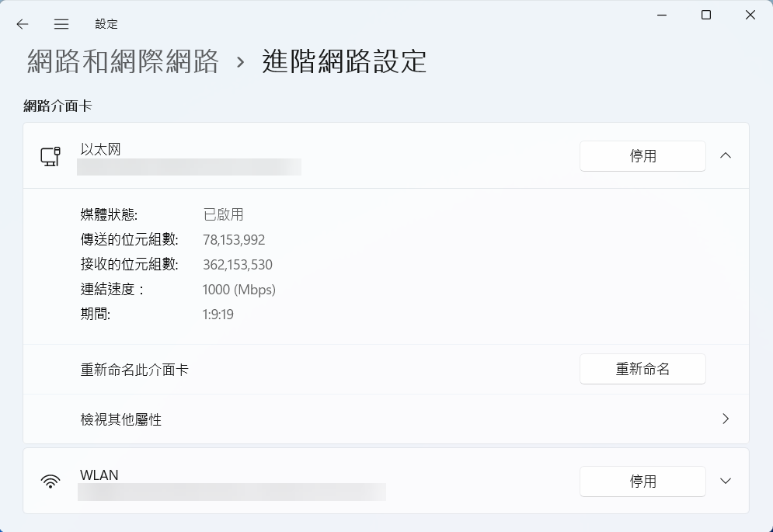Select the 以太网 adapter name

[x=100, y=149]
